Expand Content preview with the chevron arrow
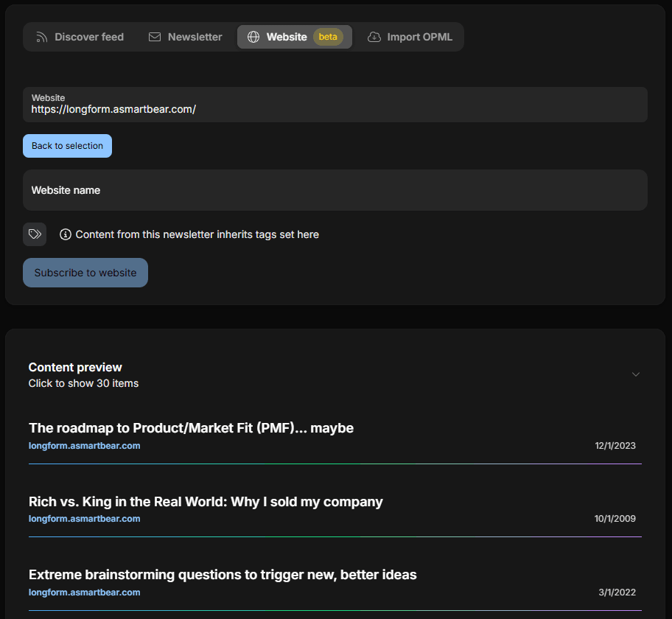The image size is (672, 619). 636,374
